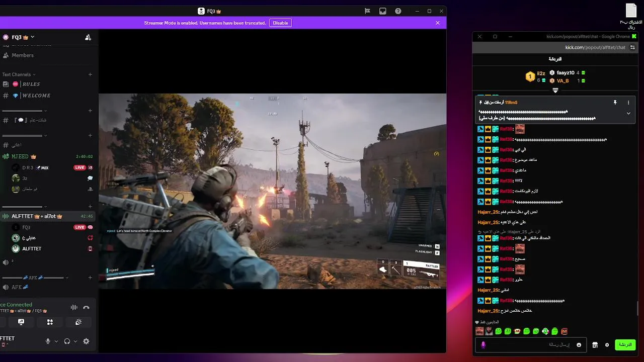Open headphone output options dropdown arrow
This screenshot has width=644, height=362.
point(75,341)
